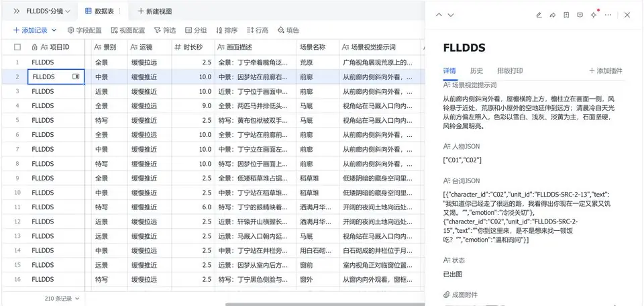The width and height of the screenshot is (644, 306).
Task: Click the edit pencil icon in record panel
Action: point(539,15)
